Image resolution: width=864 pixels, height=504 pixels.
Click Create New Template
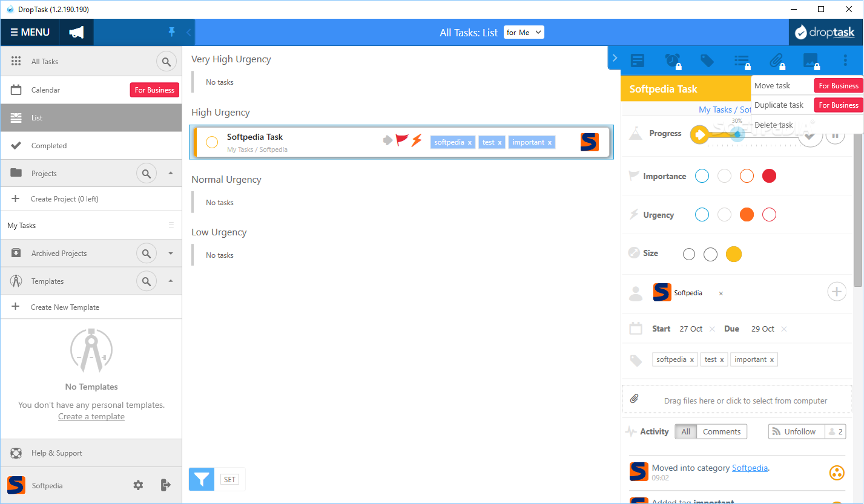pos(65,307)
